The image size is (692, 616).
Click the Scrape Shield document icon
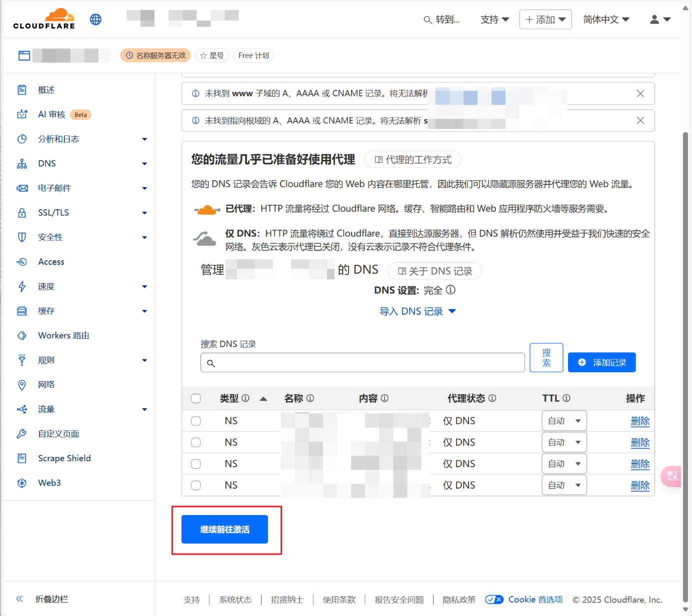point(22,458)
